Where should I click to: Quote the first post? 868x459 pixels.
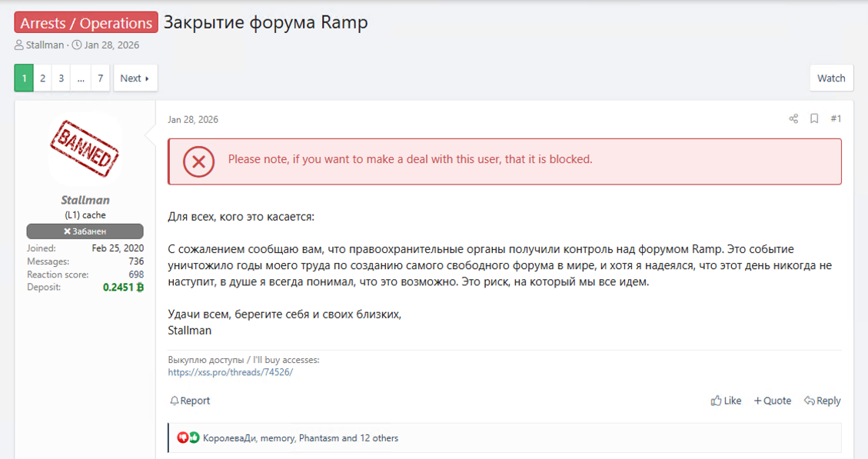[x=772, y=401]
